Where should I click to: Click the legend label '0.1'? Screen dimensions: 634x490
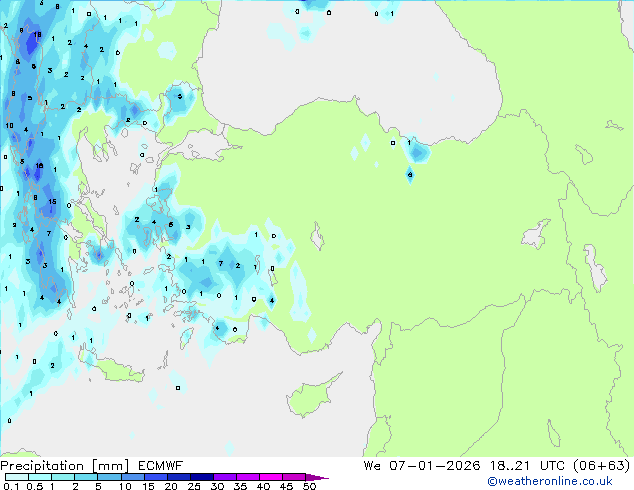click(x=11, y=486)
